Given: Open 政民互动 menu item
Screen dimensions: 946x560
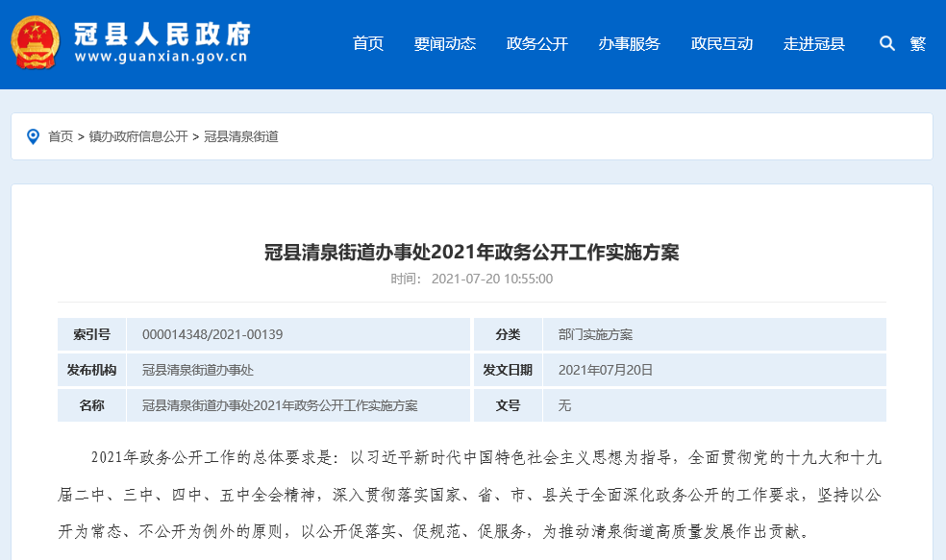Looking at the screenshot, I should click(722, 43).
